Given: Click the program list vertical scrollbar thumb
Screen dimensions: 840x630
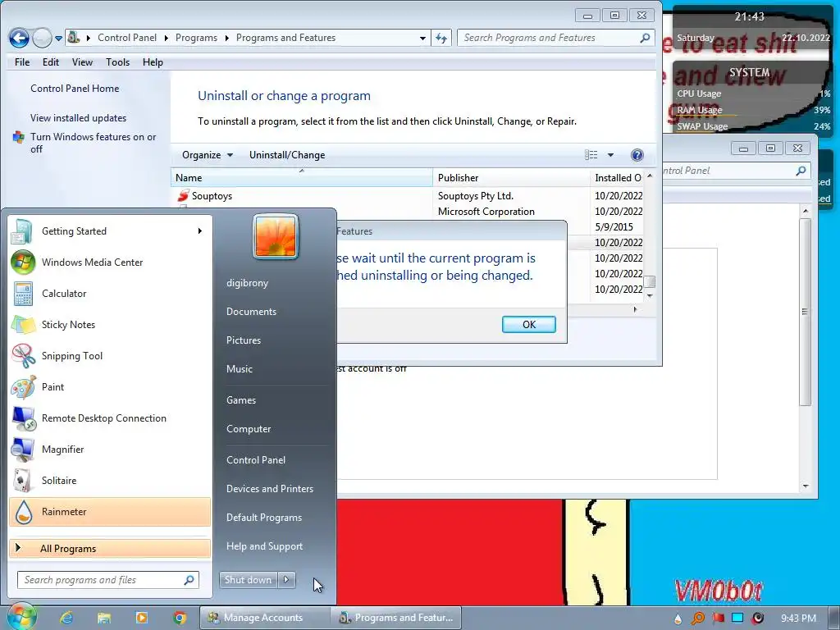Looking at the screenshot, I should 650,282.
